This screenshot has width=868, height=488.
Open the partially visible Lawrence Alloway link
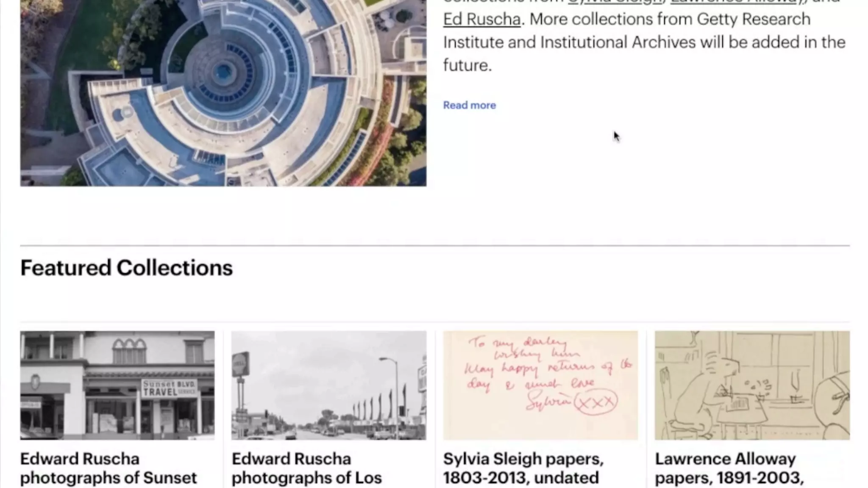[x=734, y=2]
